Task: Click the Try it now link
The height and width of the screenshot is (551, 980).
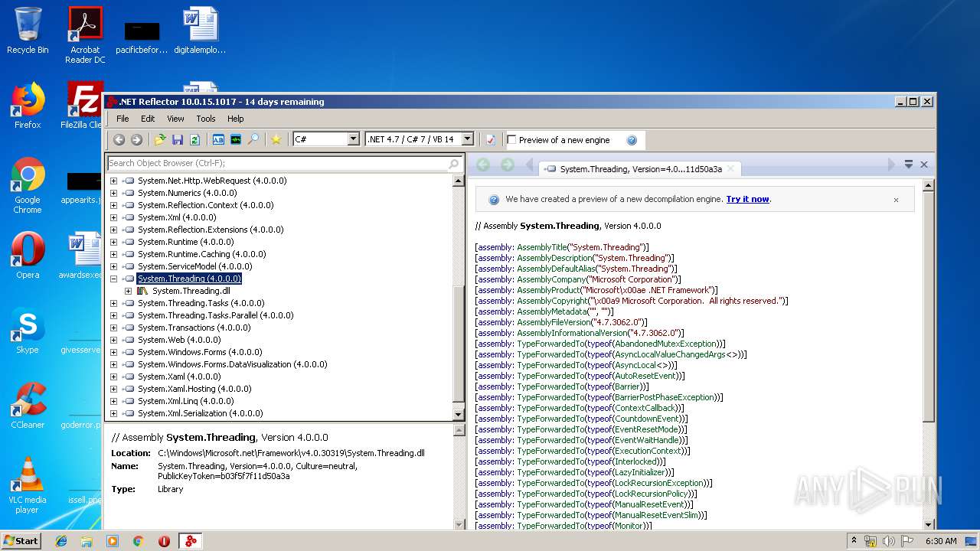Action: point(747,199)
